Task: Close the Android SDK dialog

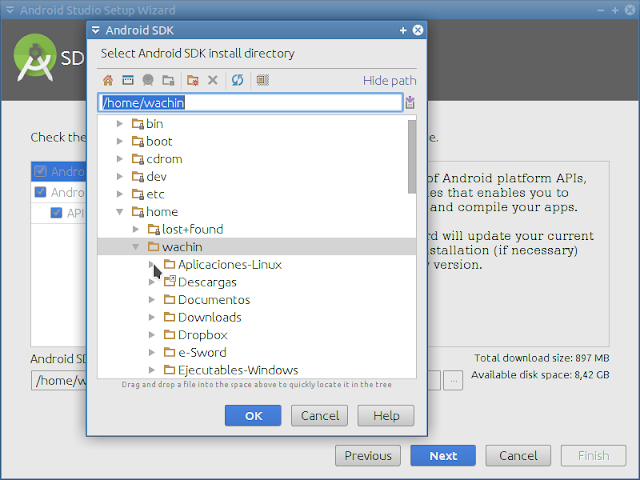Action: (x=418, y=30)
